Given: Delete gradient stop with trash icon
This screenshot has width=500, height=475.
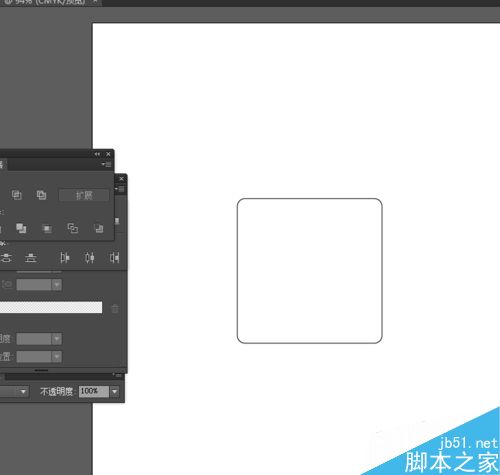Looking at the screenshot, I should pyautogui.click(x=115, y=308).
